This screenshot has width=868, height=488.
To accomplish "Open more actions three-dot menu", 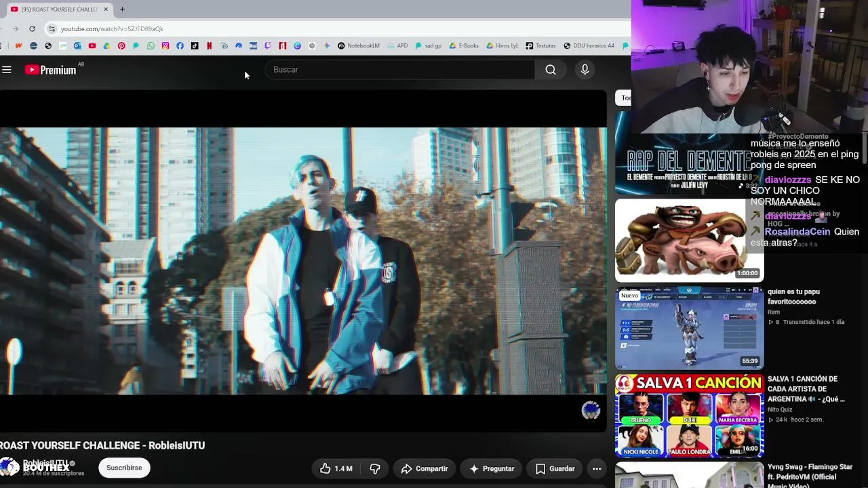I will (597, 468).
